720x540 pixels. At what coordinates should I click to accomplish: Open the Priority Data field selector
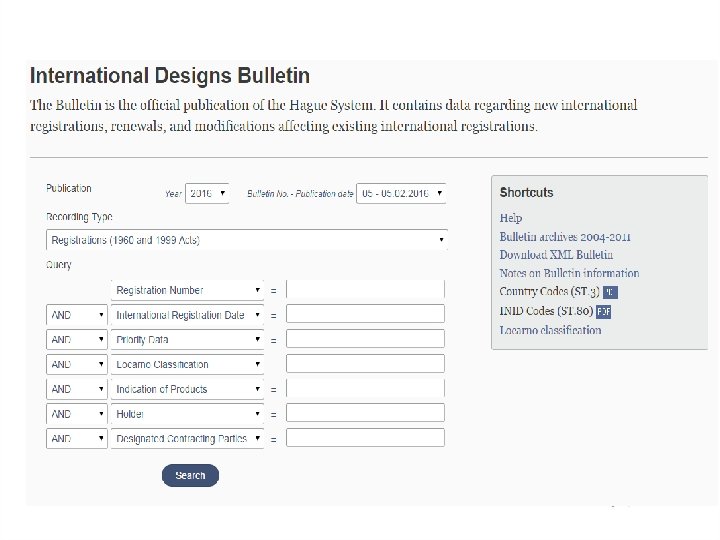(187, 340)
